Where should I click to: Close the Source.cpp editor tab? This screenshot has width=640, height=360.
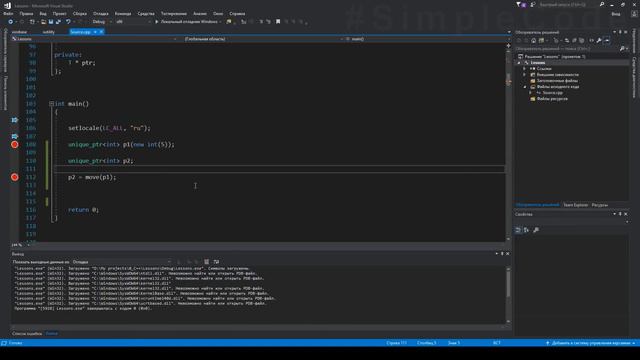(x=101, y=32)
